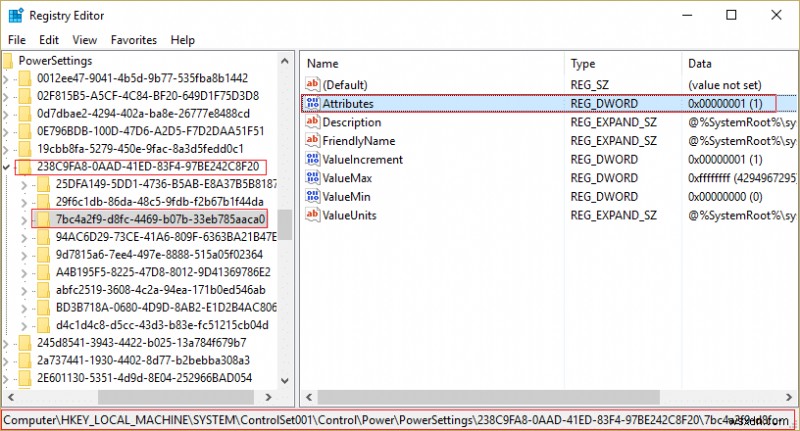Open the File menu
This screenshot has height=431, width=800.
point(17,40)
